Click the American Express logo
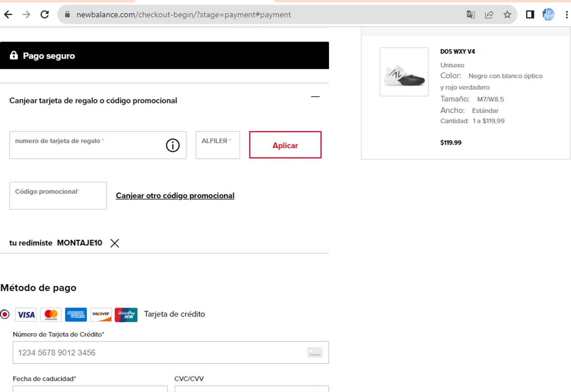The image size is (571, 392). point(76,314)
